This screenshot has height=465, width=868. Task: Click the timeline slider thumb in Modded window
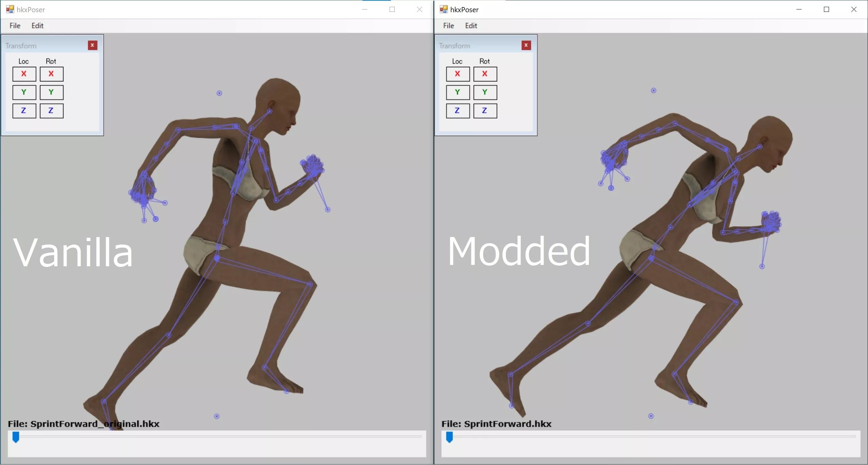pyautogui.click(x=449, y=437)
